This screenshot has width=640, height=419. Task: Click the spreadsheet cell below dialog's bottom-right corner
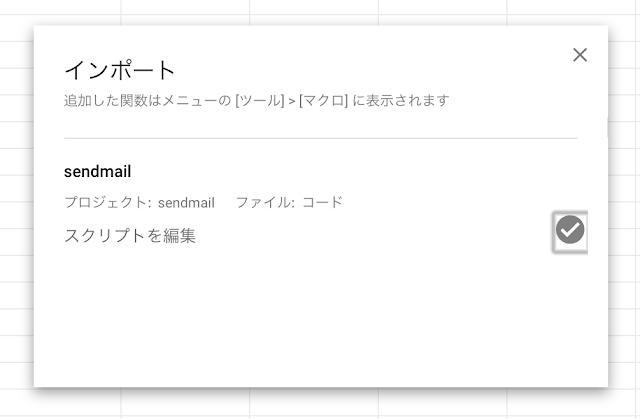pos(571,402)
